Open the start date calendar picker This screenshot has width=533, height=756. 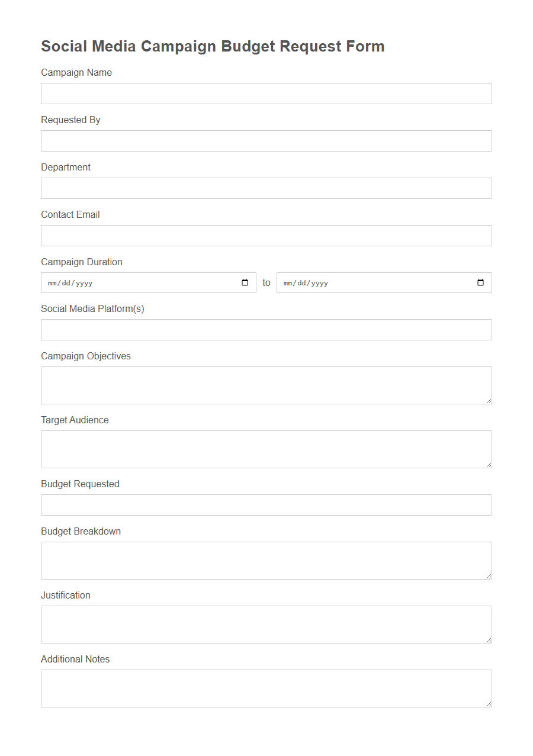pos(244,282)
